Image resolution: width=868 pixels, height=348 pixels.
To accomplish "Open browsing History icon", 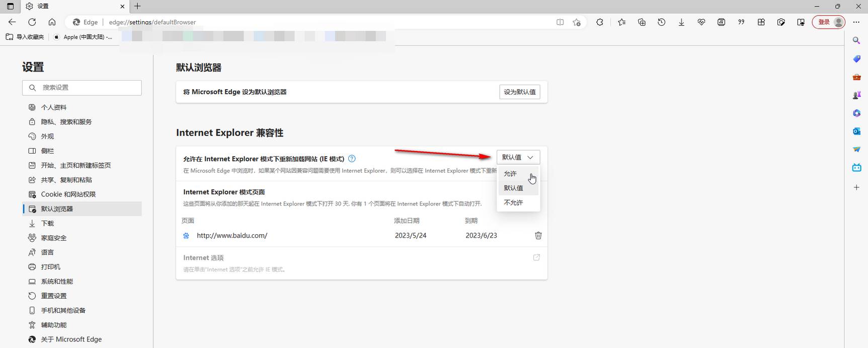I will click(662, 22).
